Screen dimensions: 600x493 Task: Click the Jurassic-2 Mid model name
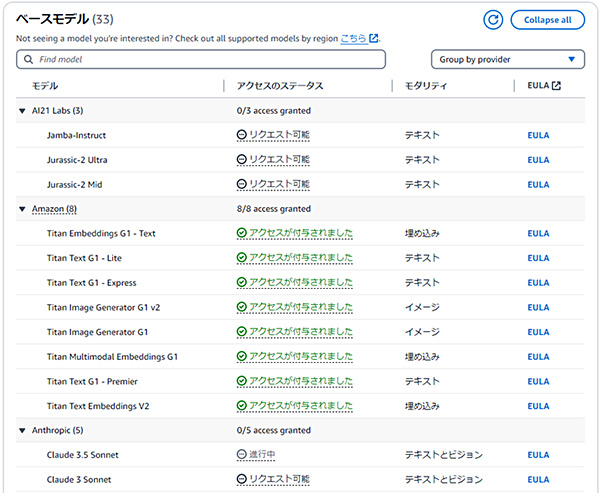click(x=75, y=184)
